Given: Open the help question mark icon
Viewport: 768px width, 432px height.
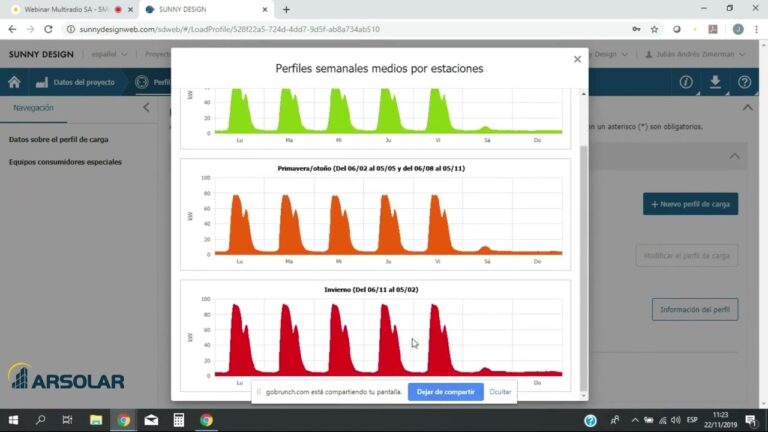Looking at the screenshot, I should click(744, 82).
